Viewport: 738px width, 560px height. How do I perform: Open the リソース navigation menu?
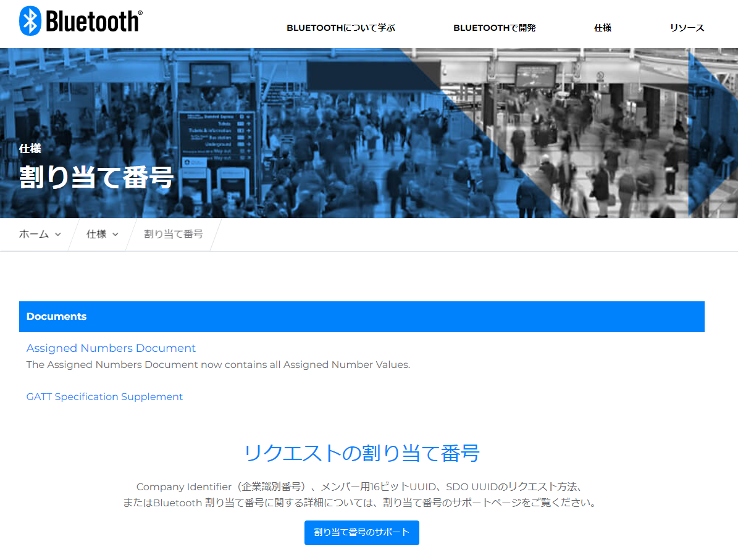[x=687, y=28]
